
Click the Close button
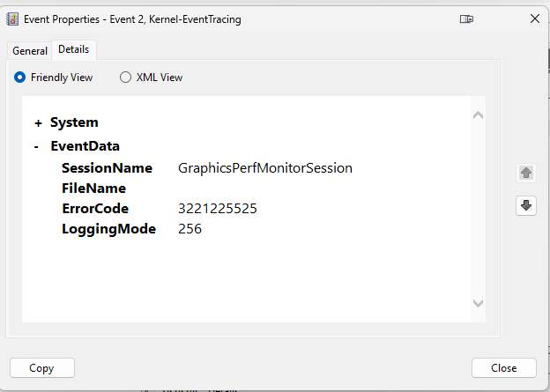[503, 368]
